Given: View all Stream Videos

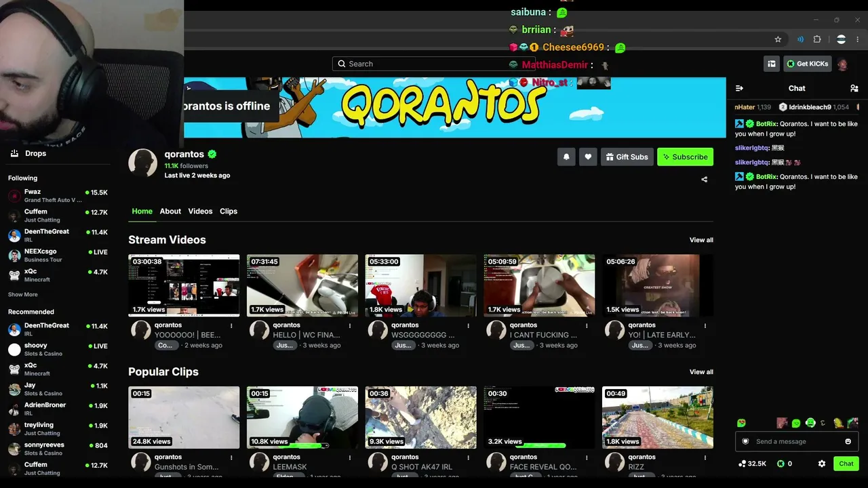Looking at the screenshot, I should pos(701,240).
